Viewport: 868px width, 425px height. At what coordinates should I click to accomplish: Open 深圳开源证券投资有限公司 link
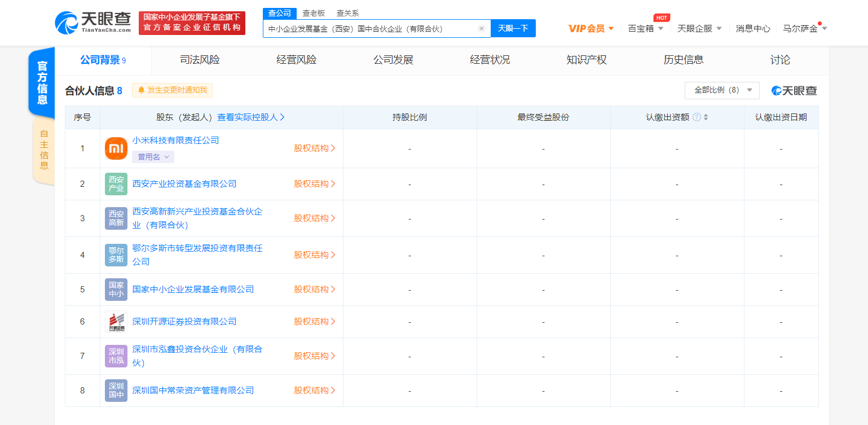pyautogui.click(x=184, y=322)
